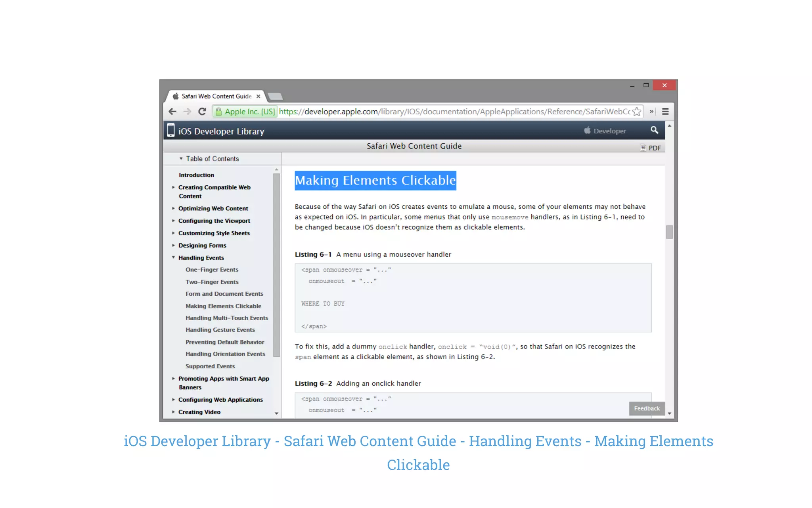Viewport: 812px width, 508px height.
Task: Open Handling Multi-Touch Events
Action: coord(227,318)
